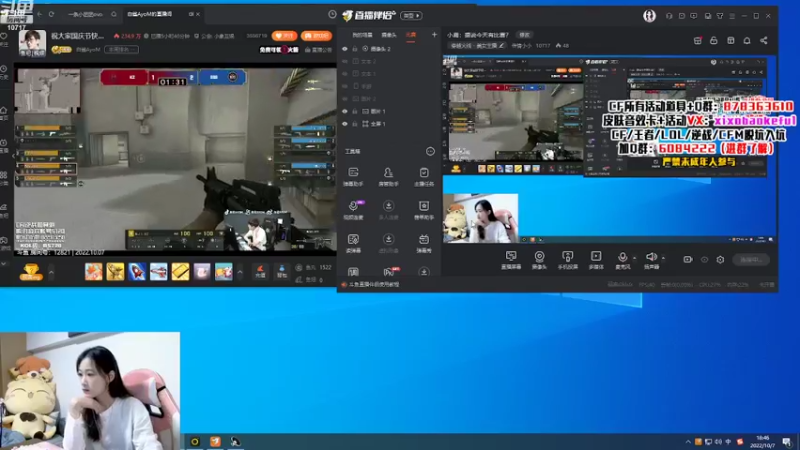Open yellow circle app in Windows taskbar
Screen dimensions: 800x450
[195, 441]
